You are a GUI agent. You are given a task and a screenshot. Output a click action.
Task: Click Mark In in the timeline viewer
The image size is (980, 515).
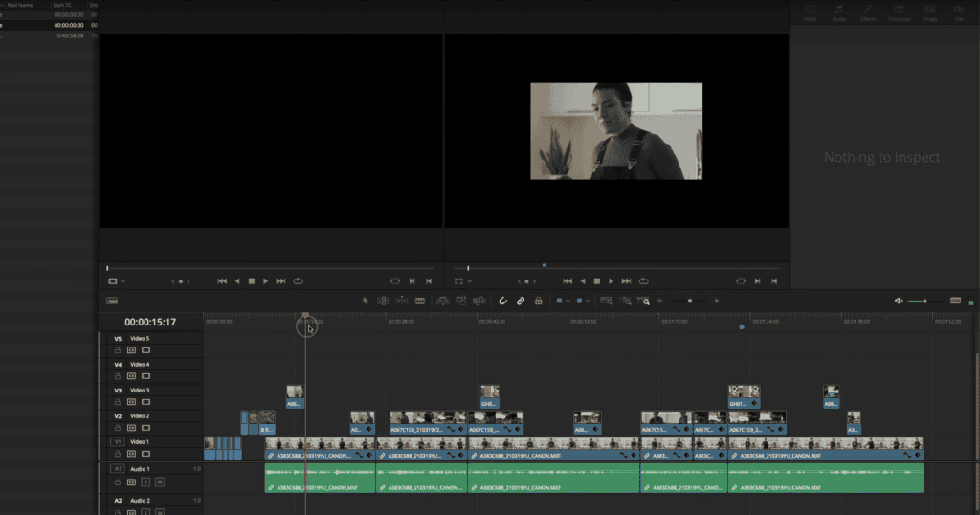(x=758, y=281)
